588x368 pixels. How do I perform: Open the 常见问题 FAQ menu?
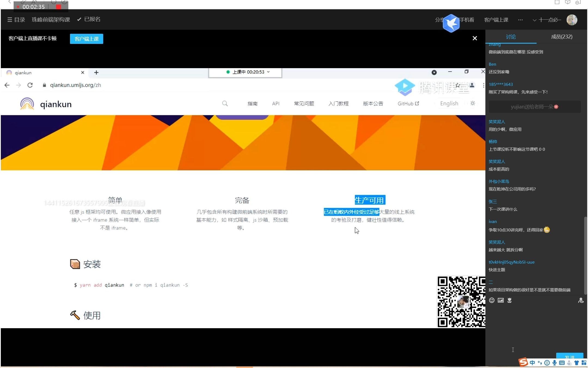coord(304,104)
